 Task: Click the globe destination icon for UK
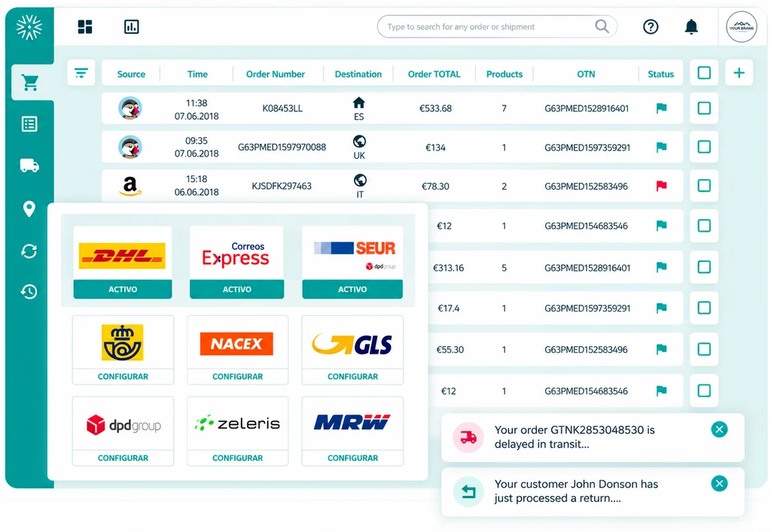coord(359,141)
